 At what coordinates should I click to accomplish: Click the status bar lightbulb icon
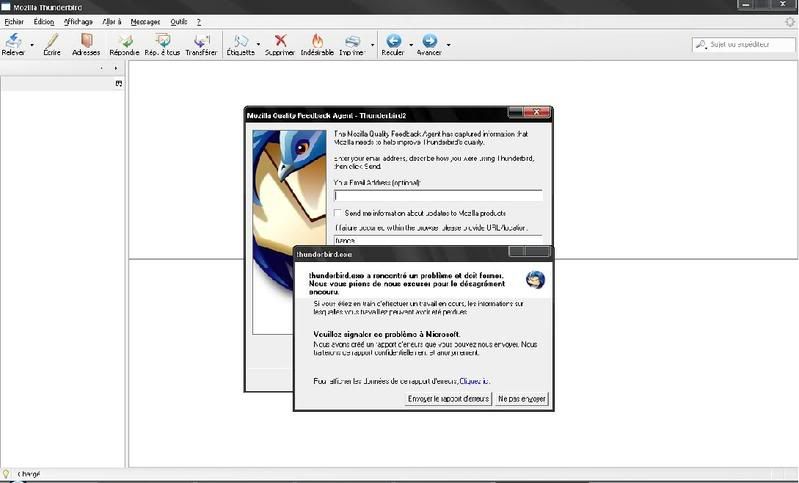tap(7, 474)
